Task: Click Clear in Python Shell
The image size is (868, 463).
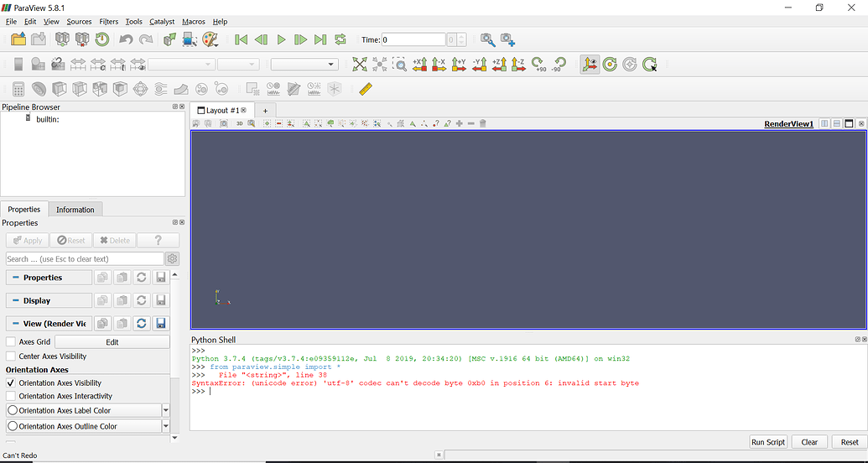Action: tap(809, 442)
